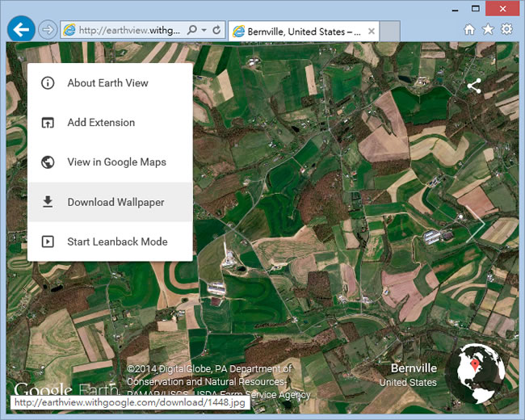Screen dimensions: 525x420
Task: Click the globe icon beside View in Google Maps
Action: click(48, 162)
